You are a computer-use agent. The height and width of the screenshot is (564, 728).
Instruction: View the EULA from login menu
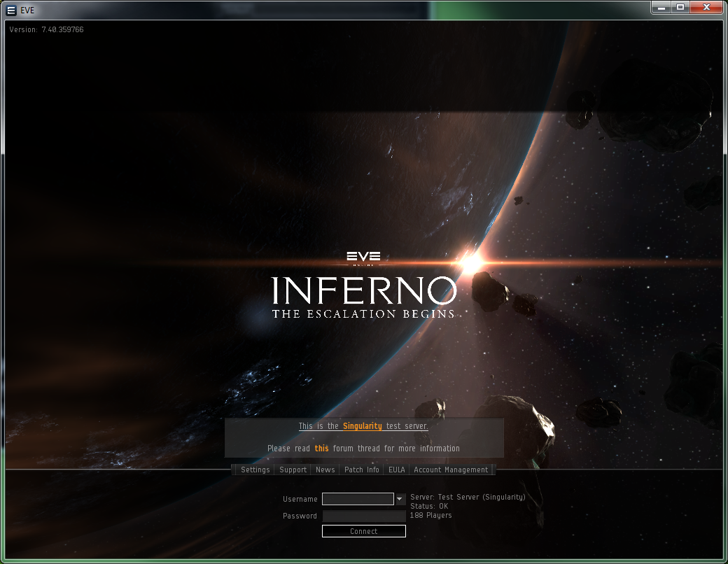(396, 470)
